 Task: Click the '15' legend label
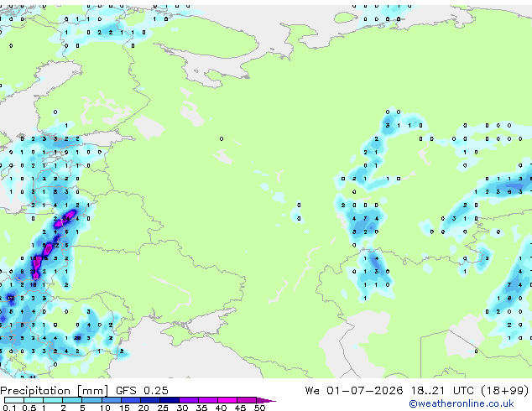pos(124,408)
